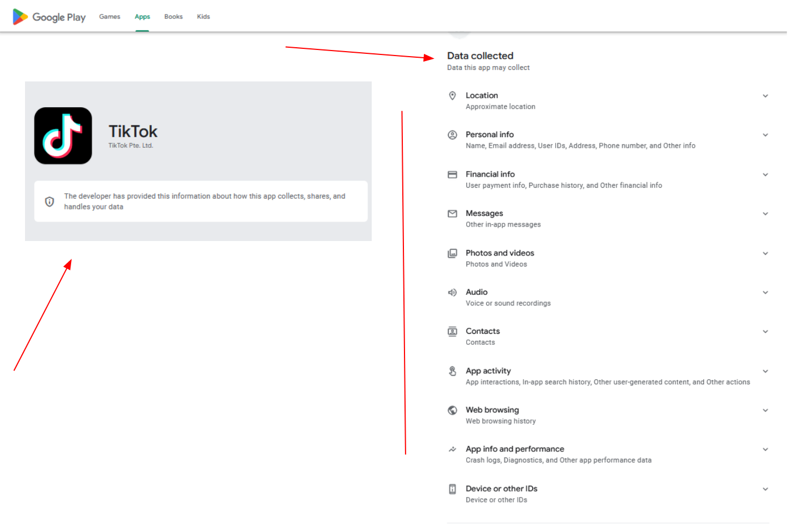This screenshot has width=794, height=532.
Task: Expand the Contacts chevron
Action: (765, 332)
